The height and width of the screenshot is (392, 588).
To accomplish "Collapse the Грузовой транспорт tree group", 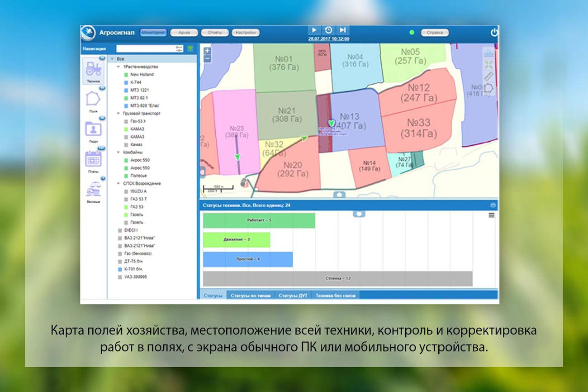I will (118, 113).
